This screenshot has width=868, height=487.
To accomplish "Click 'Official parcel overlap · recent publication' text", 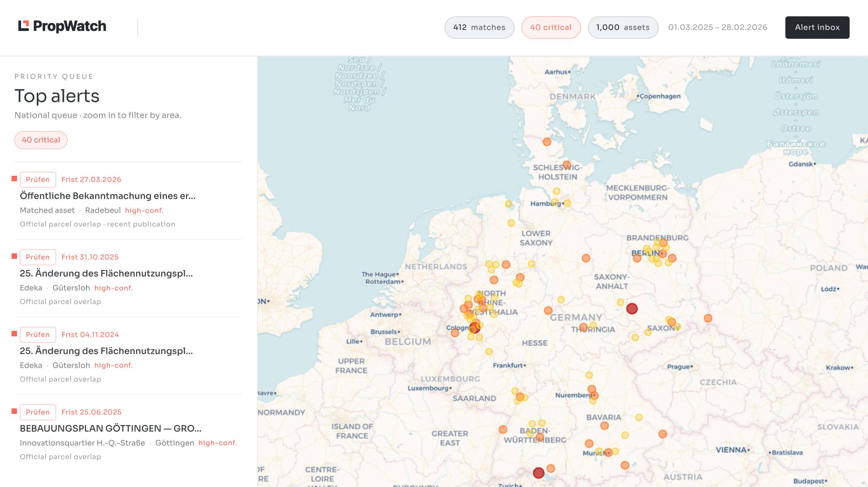I will coord(98,224).
